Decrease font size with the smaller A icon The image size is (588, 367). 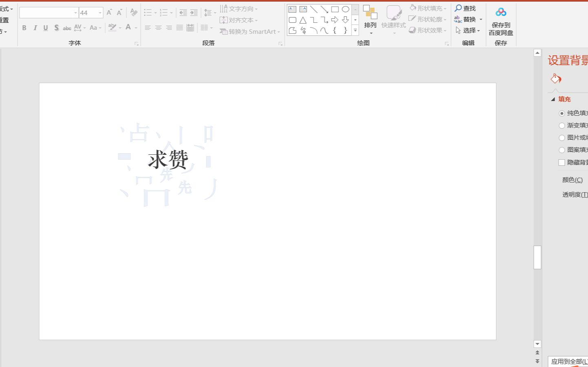pos(119,13)
